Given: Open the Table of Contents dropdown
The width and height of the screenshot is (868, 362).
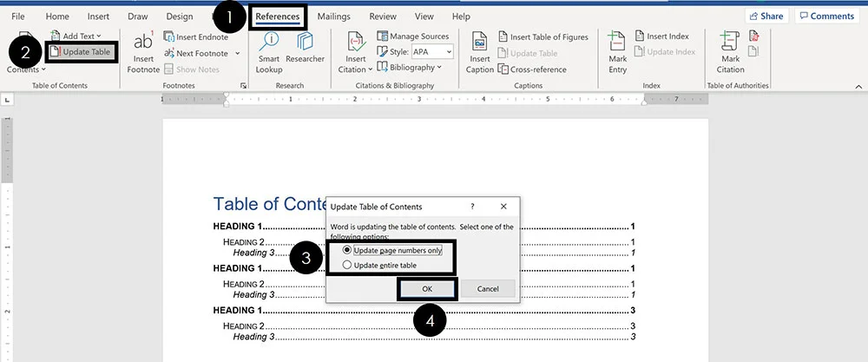Looking at the screenshot, I should click(x=26, y=69).
